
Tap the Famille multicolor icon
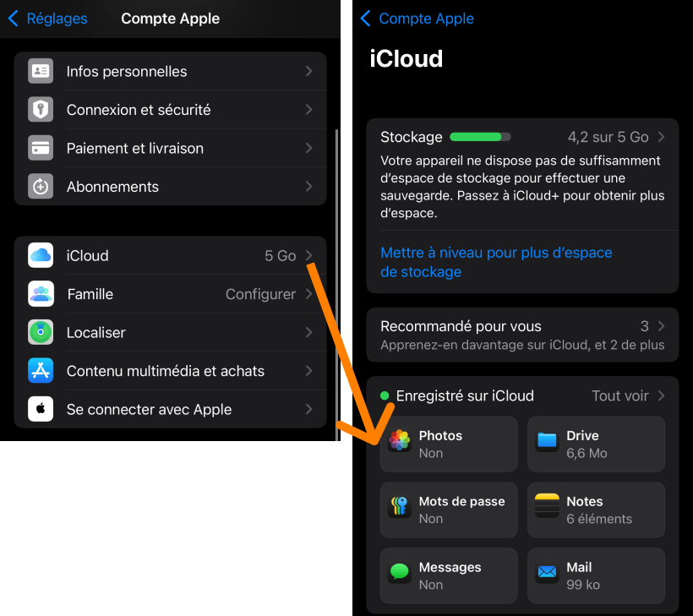pos(40,294)
